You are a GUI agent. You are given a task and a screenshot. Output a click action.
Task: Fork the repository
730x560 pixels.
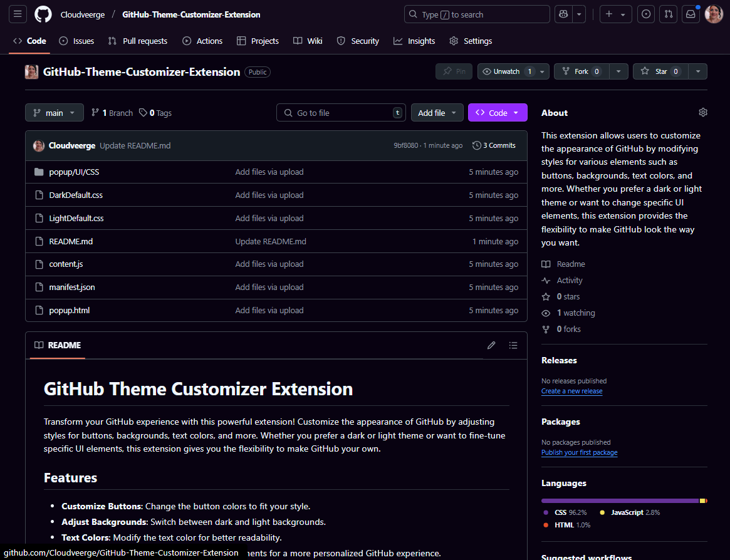tap(581, 71)
